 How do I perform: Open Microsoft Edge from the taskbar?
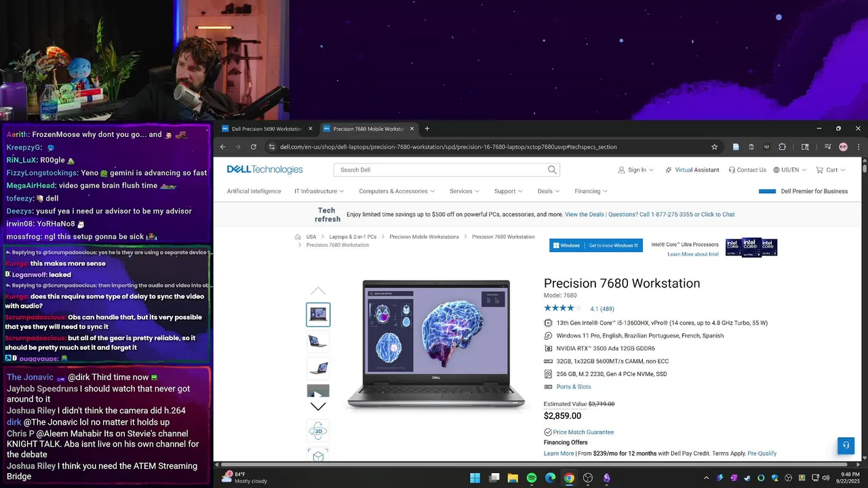pyautogui.click(x=550, y=478)
